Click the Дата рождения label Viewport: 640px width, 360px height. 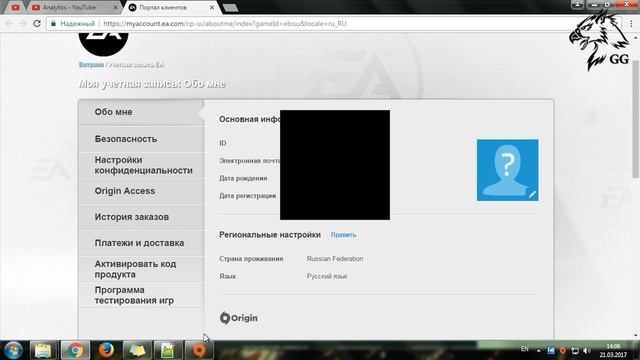(x=243, y=178)
